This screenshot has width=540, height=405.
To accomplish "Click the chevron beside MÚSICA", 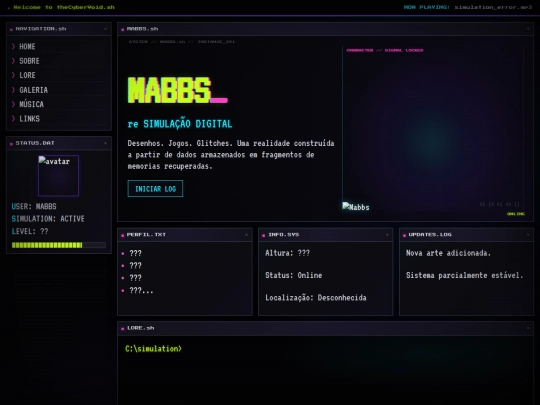I will tap(13, 104).
